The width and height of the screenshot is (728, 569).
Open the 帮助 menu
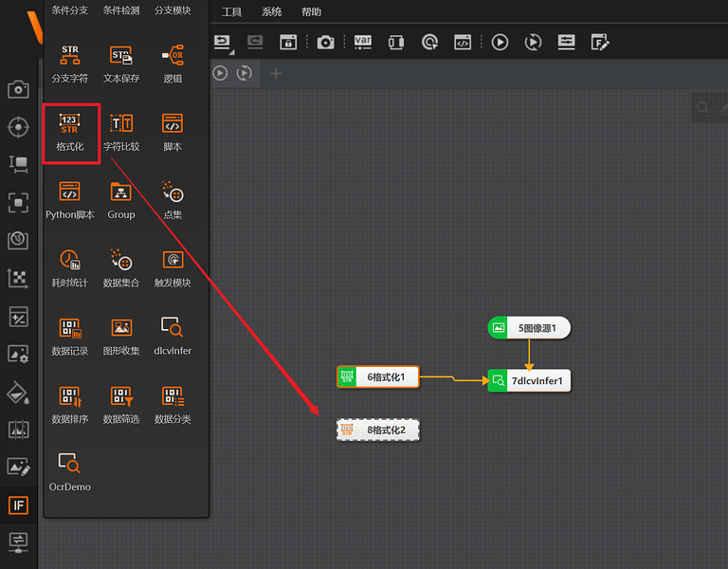(x=311, y=12)
